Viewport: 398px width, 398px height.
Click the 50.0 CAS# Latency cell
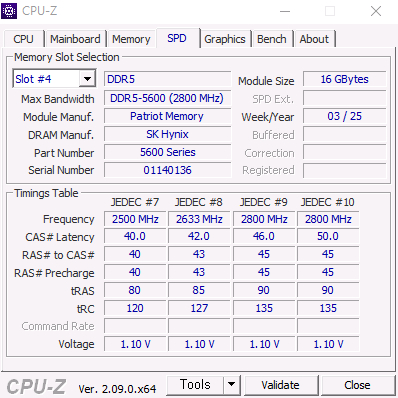(x=328, y=237)
